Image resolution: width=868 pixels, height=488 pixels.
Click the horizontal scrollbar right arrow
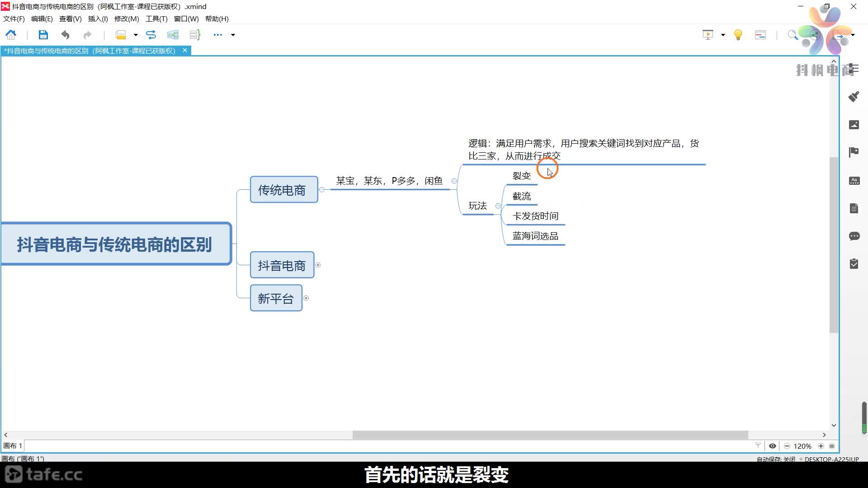[824, 435]
